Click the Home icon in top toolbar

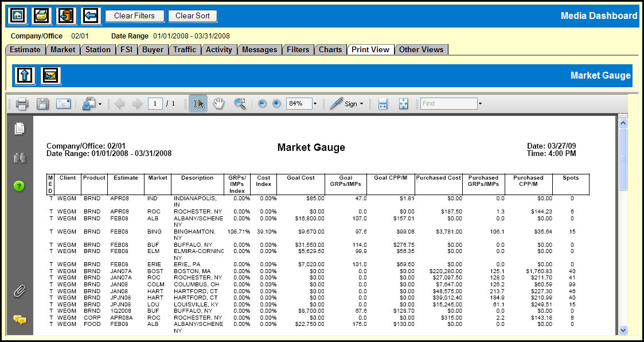click(x=16, y=15)
